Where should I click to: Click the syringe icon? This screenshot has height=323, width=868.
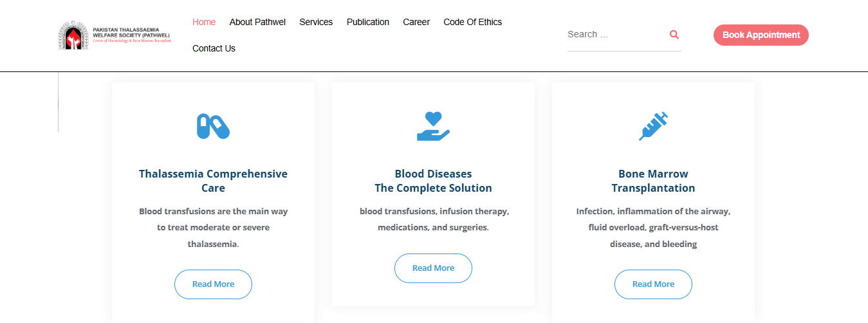tap(653, 126)
